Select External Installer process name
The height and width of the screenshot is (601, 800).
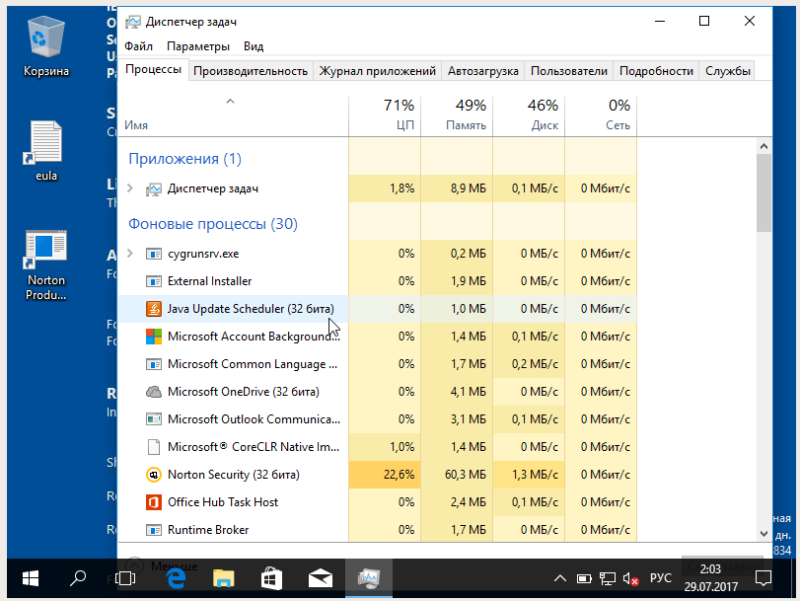[210, 281]
